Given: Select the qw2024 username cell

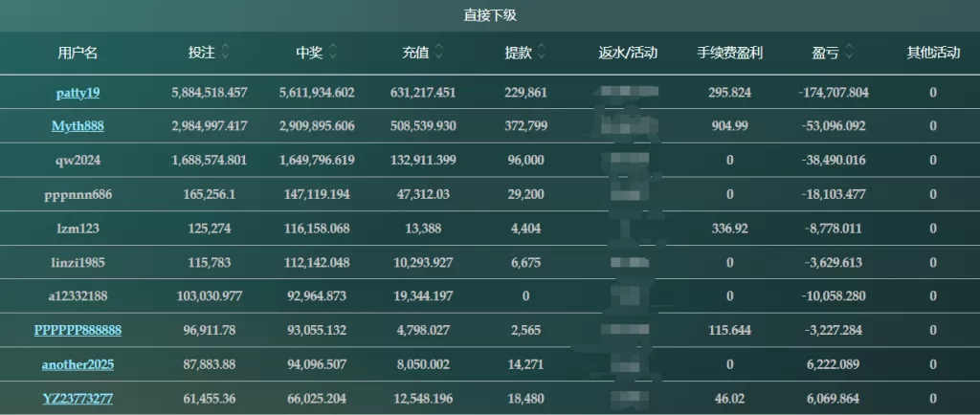Looking at the screenshot, I should click(78, 161).
